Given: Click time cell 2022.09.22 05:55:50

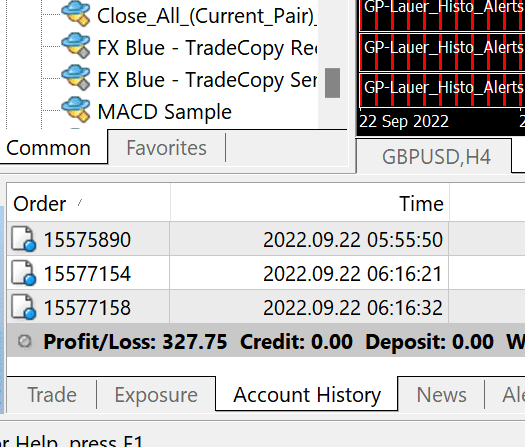Looking at the screenshot, I should [x=353, y=239].
